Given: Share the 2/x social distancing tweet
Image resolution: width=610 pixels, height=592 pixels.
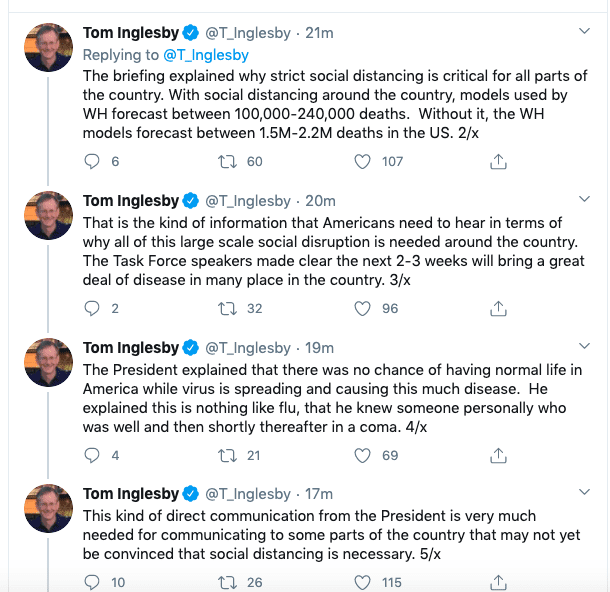Looking at the screenshot, I should point(499,162).
